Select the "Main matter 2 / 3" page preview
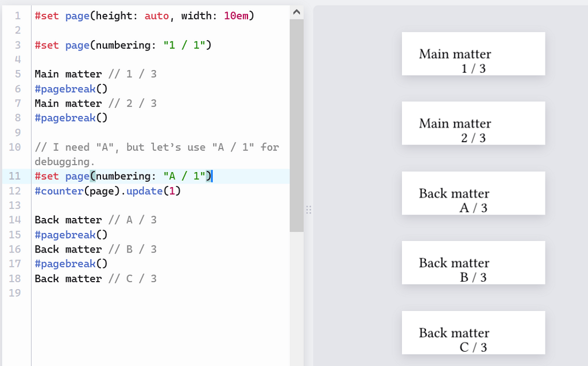 (x=473, y=123)
